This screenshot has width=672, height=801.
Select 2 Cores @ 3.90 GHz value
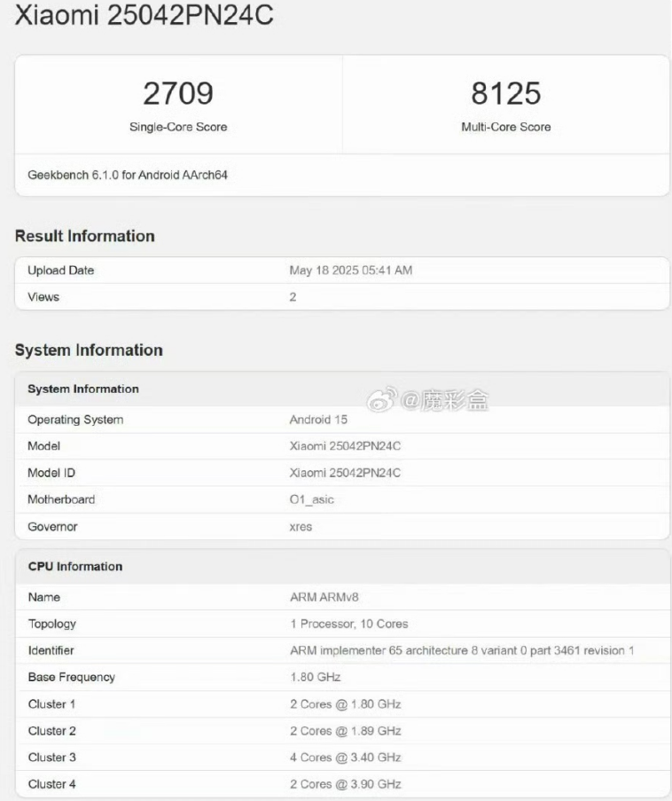(346, 784)
